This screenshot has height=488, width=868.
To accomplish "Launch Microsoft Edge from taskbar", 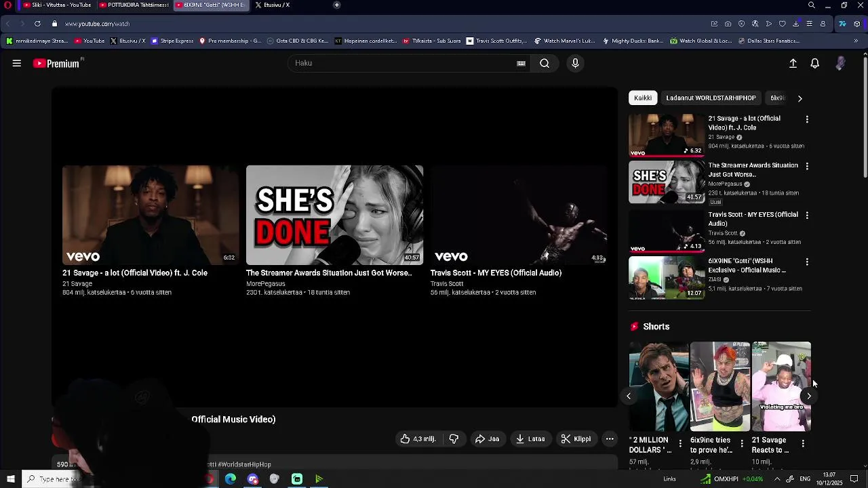I will click(231, 479).
